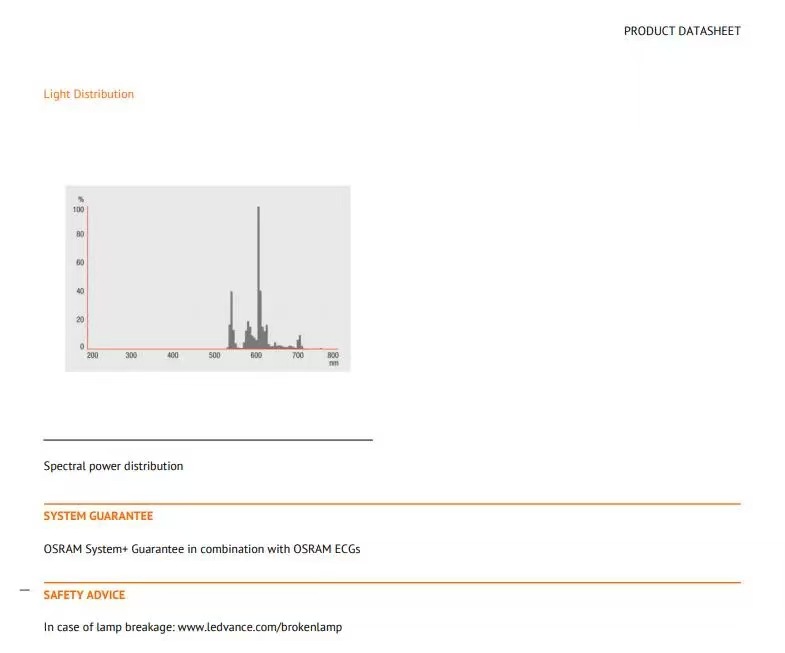Click the 200 label on the wavelength axis
Viewport: 785px width, 653px height.
click(x=93, y=355)
